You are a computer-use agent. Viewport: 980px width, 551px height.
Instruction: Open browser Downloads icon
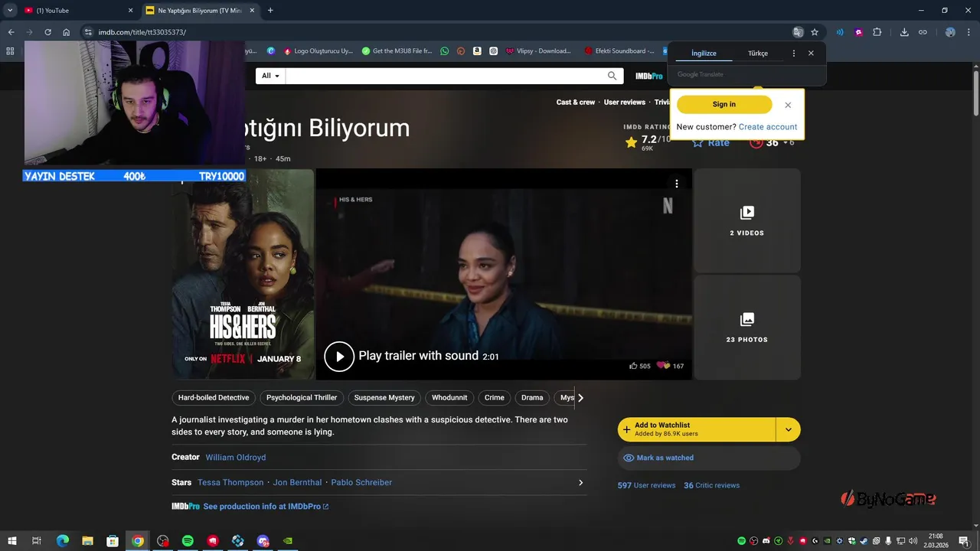[x=904, y=32]
